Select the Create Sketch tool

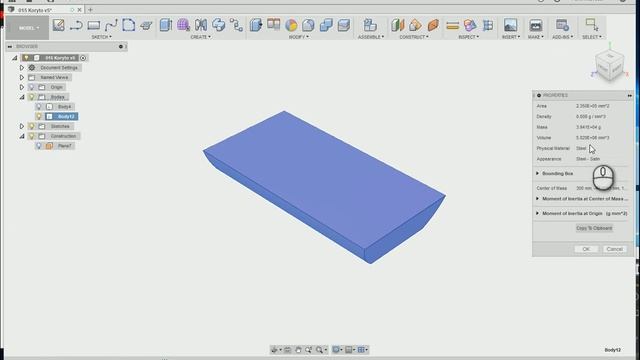58,25
